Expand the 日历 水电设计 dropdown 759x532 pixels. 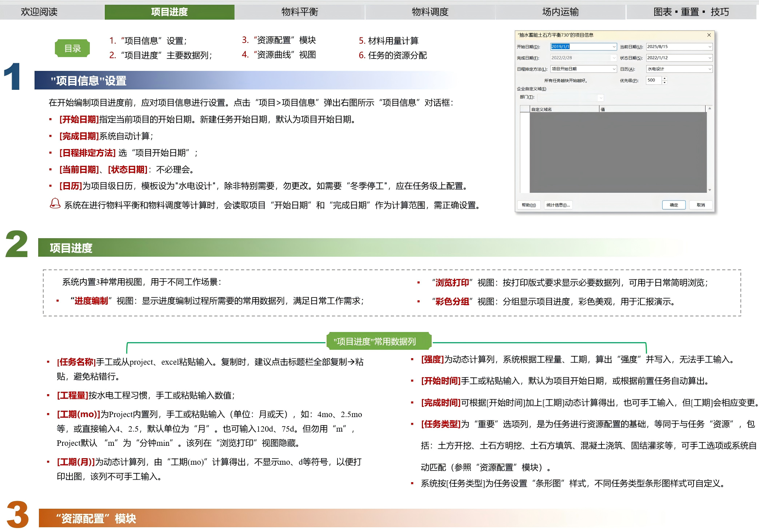pos(710,69)
